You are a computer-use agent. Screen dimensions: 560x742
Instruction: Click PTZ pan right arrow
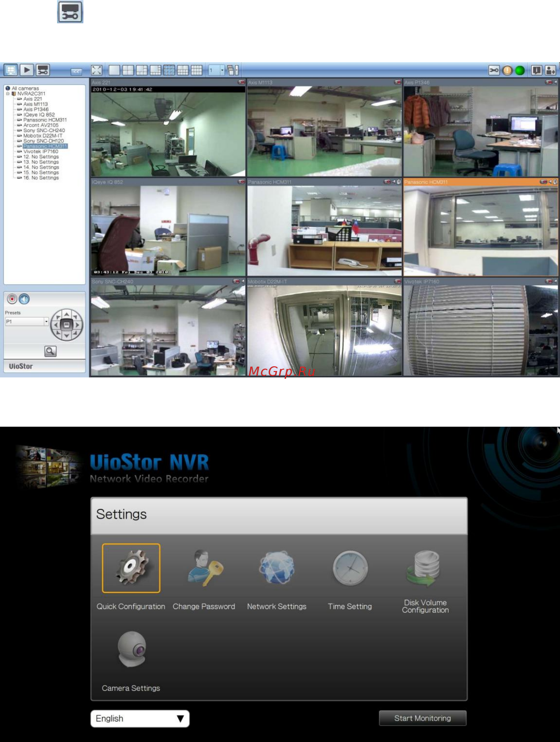point(77,325)
